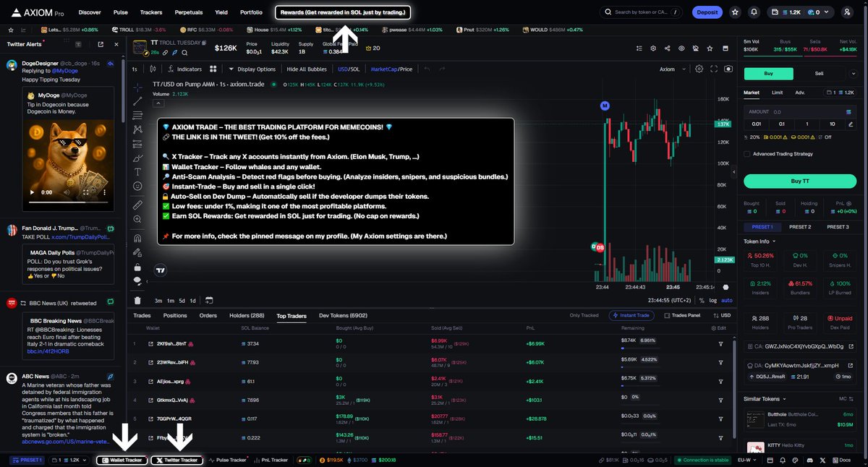This screenshot has width=868, height=467.
Task: Open the footer wallet 1.2K dropdown
Action: (x=70, y=460)
